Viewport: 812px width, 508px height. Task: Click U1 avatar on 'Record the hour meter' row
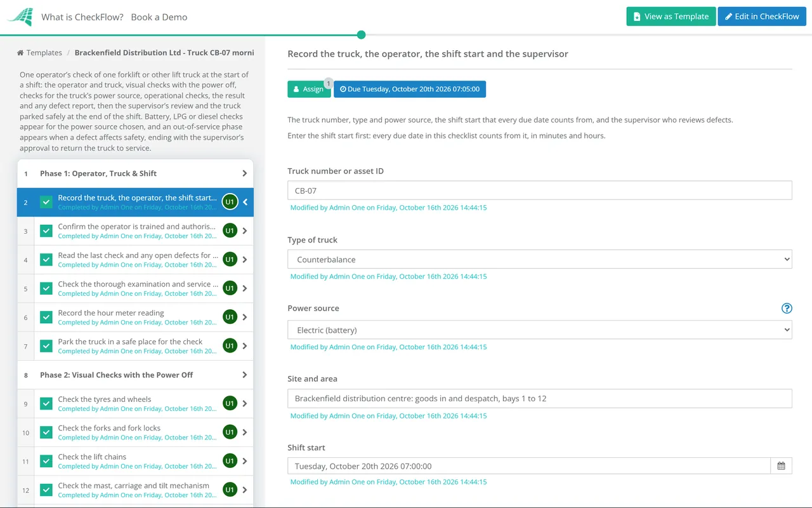pos(230,317)
